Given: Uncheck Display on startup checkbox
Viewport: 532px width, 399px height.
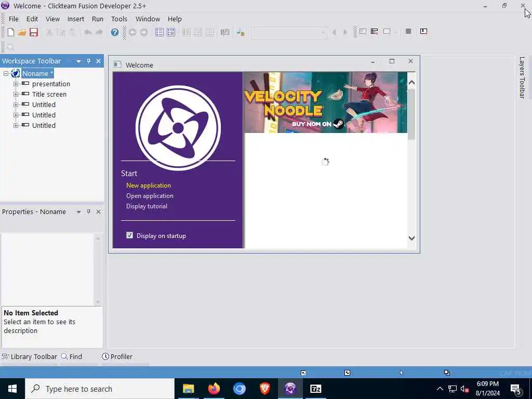Looking at the screenshot, I should pos(129,235).
